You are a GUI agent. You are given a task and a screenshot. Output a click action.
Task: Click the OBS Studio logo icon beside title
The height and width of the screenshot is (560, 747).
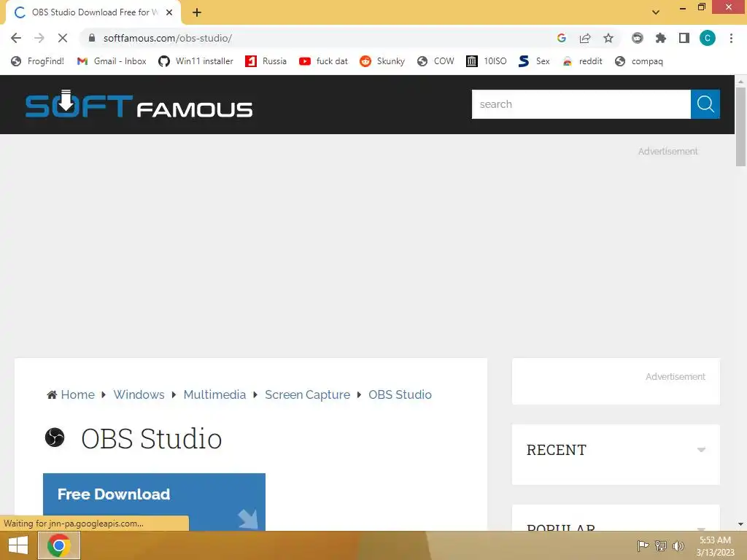click(55, 437)
